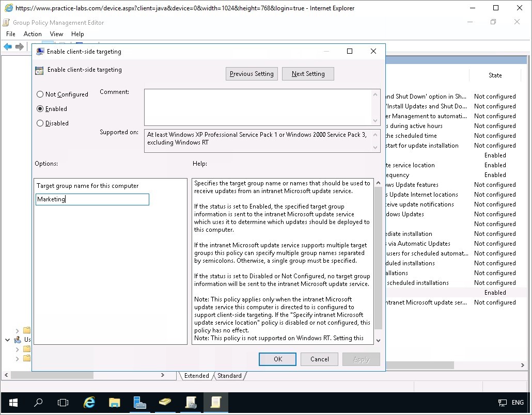Select the Not Configured radio button
This screenshot has width=532, height=415.
[40, 94]
